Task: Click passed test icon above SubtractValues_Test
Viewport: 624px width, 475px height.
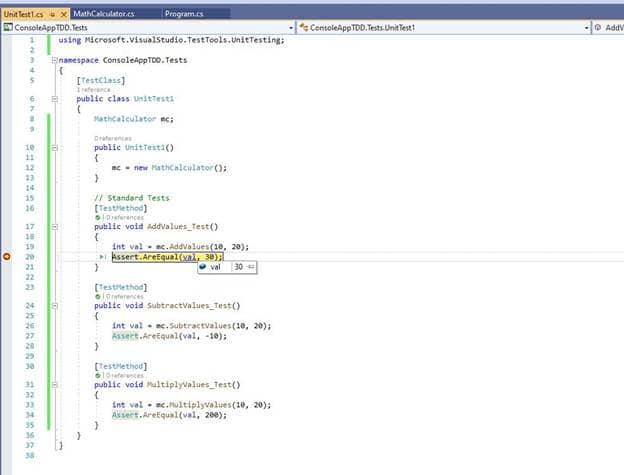Action: 98,297
